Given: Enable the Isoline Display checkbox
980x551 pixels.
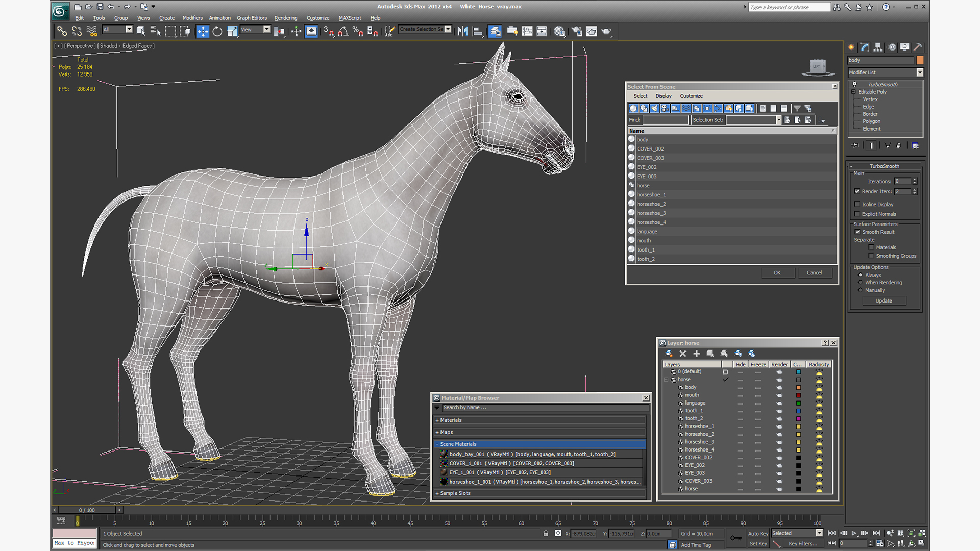Looking at the screenshot, I should [857, 204].
